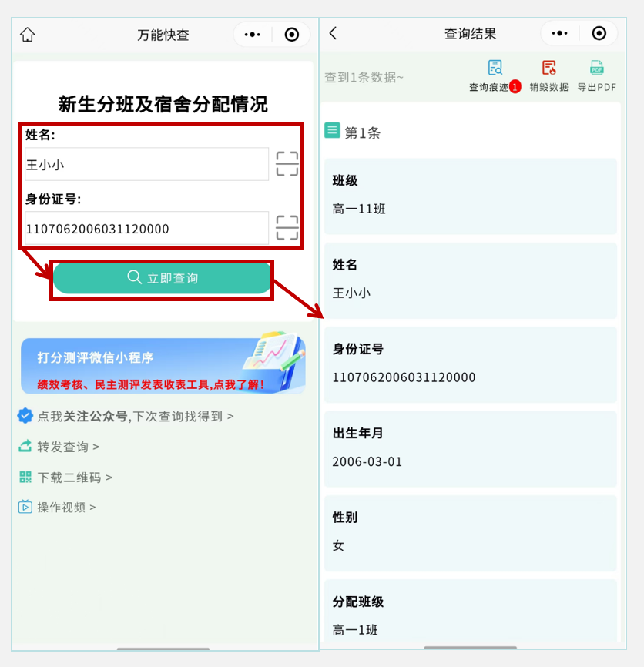Tap the video icon beside 操作视频
This screenshot has height=667, width=644.
(x=25, y=507)
